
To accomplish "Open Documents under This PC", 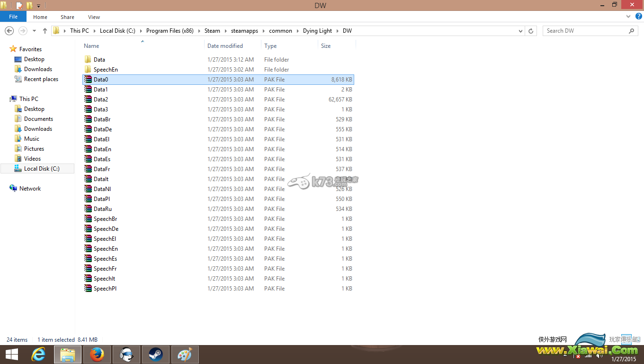I will coord(38,119).
